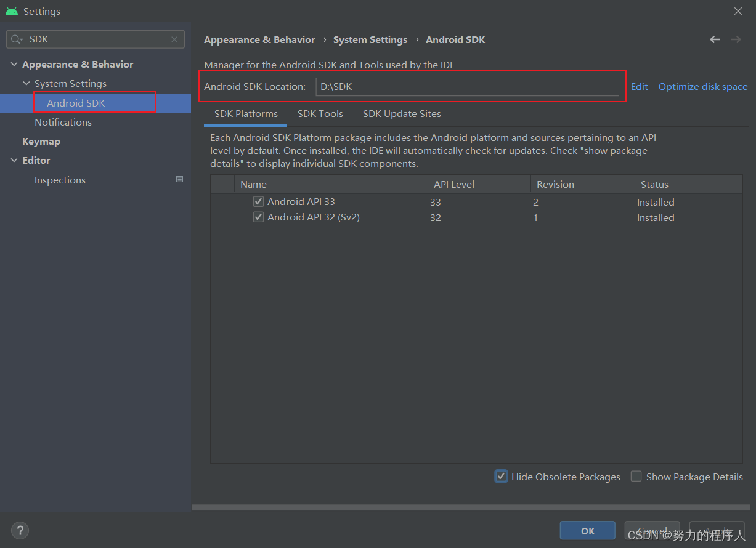Uncheck the Android API 32 (Sv2) checkbox
This screenshot has width=756, height=548.
coord(259,217)
